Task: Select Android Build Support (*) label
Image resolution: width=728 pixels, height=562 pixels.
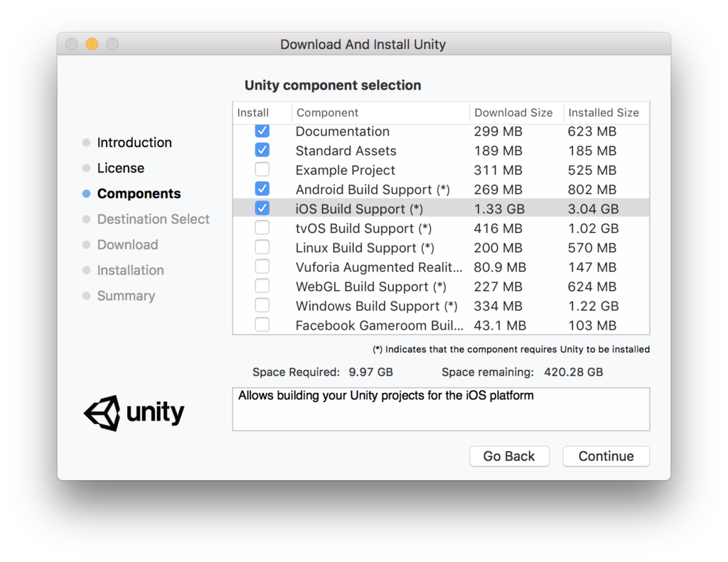Action: 373,190
